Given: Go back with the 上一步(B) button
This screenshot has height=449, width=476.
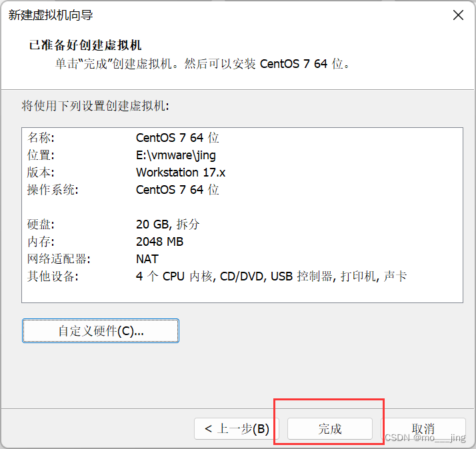Looking at the screenshot, I should pos(237,428).
